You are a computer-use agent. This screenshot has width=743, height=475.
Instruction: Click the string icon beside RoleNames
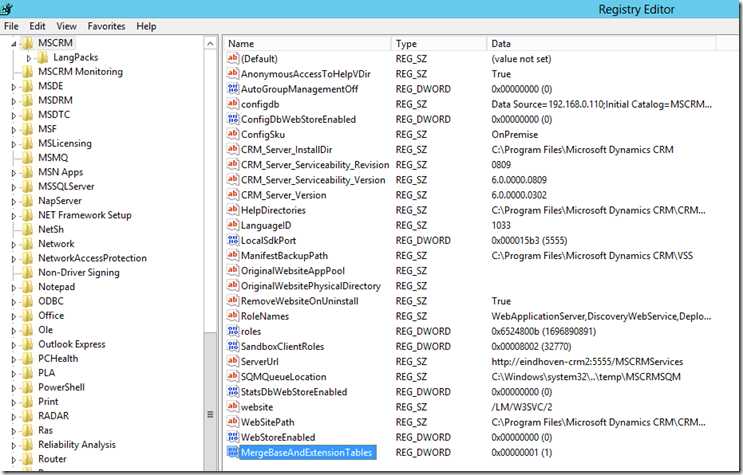coord(233,316)
